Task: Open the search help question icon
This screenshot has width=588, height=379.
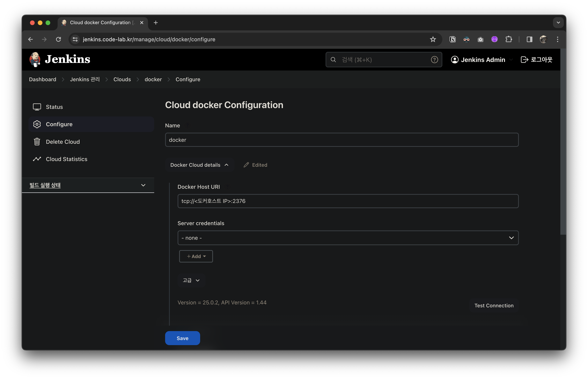Action: tap(434, 60)
